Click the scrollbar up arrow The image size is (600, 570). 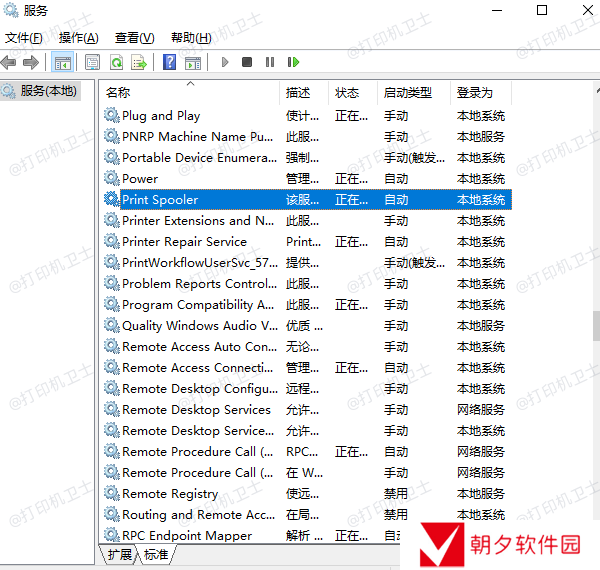pos(597,90)
